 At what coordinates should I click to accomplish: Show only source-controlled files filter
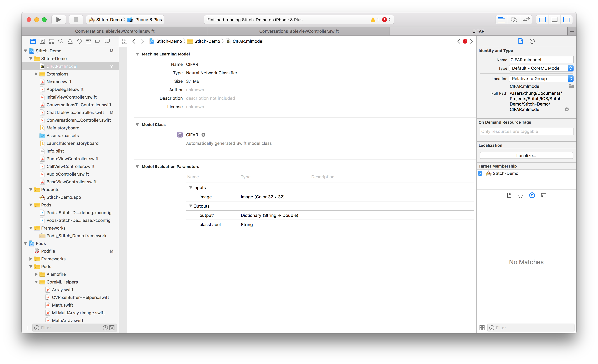tap(112, 328)
